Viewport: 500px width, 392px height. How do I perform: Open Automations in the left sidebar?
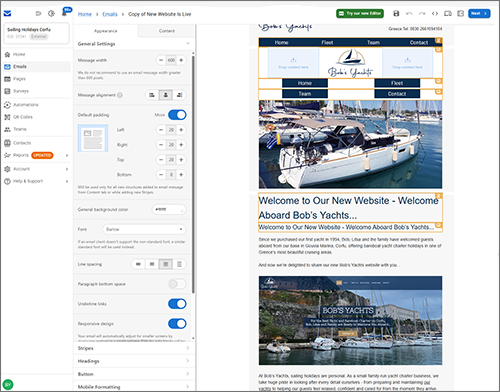pyautogui.click(x=37, y=105)
